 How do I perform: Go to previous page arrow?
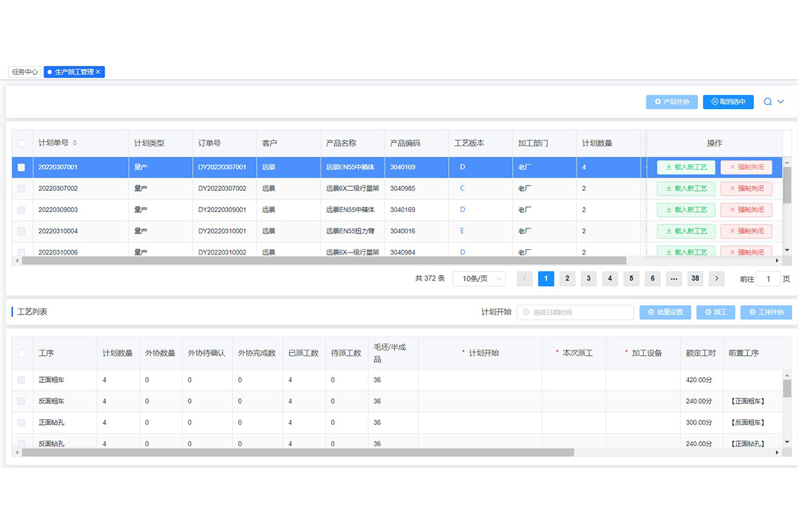525,279
